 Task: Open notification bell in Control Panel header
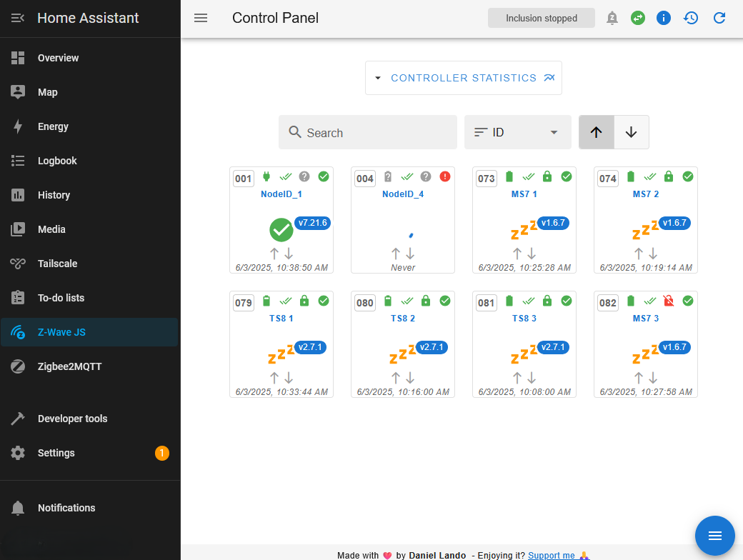[x=612, y=18]
